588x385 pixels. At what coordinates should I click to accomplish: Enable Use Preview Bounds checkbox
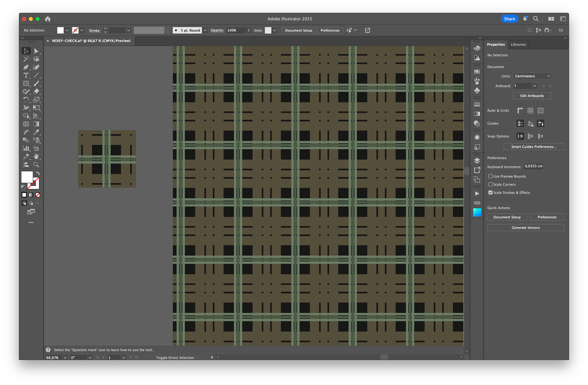click(490, 176)
